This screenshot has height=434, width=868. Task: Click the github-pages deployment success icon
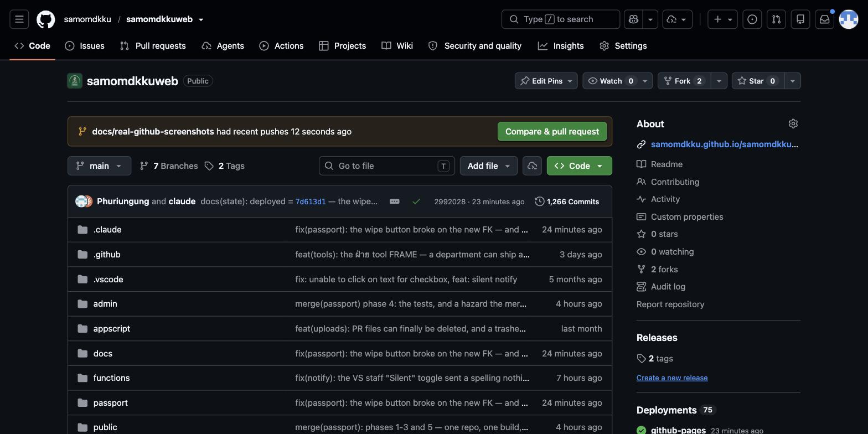(641, 430)
